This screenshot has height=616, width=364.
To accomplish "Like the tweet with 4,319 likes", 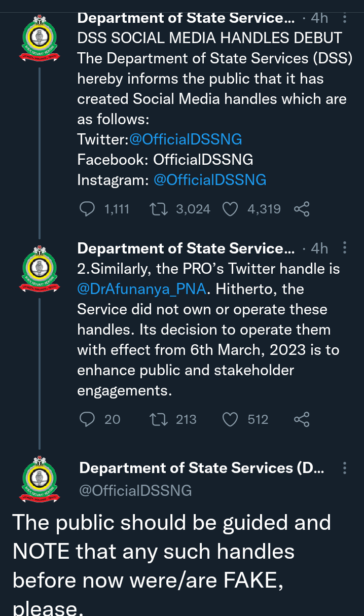I will (231, 209).
